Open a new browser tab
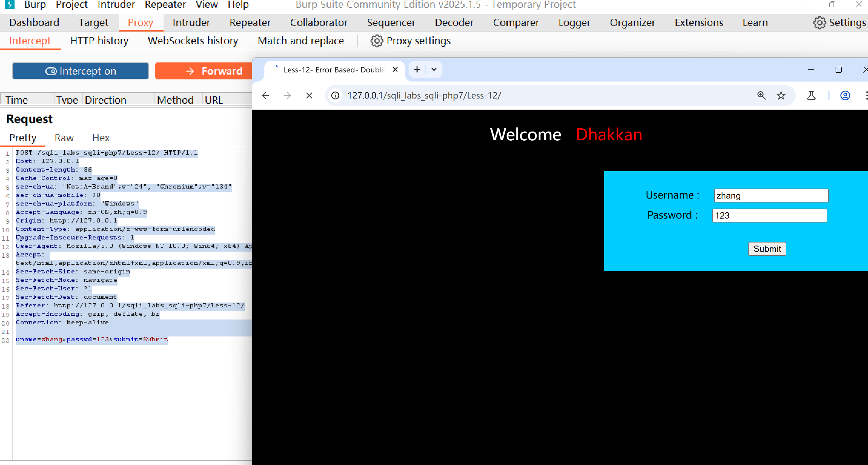 (x=417, y=69)
